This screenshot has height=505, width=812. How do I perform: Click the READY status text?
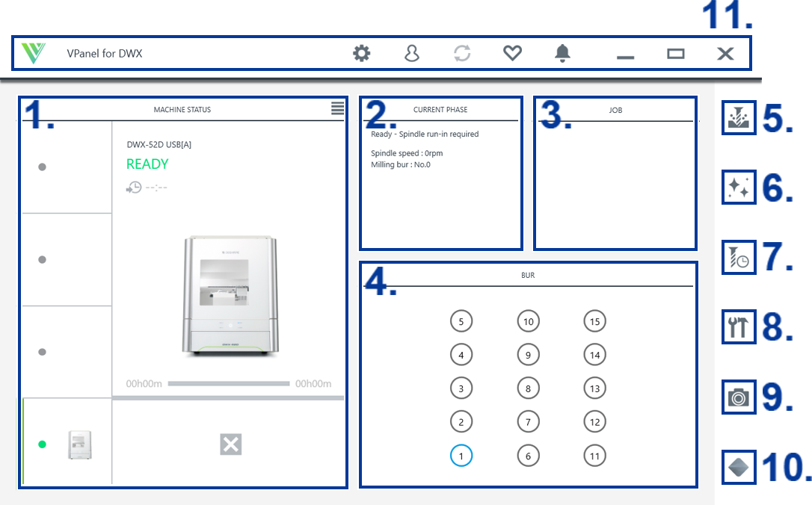pyautogui.click(x=147, y=164)
